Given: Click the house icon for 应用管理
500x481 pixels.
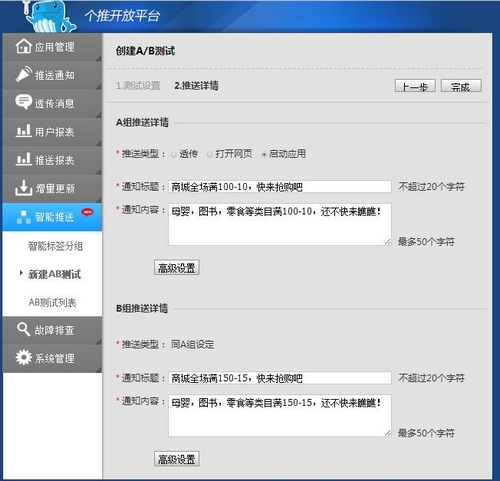Looking at the screenshot, I should pyautogui.click(x=23, y=46).
